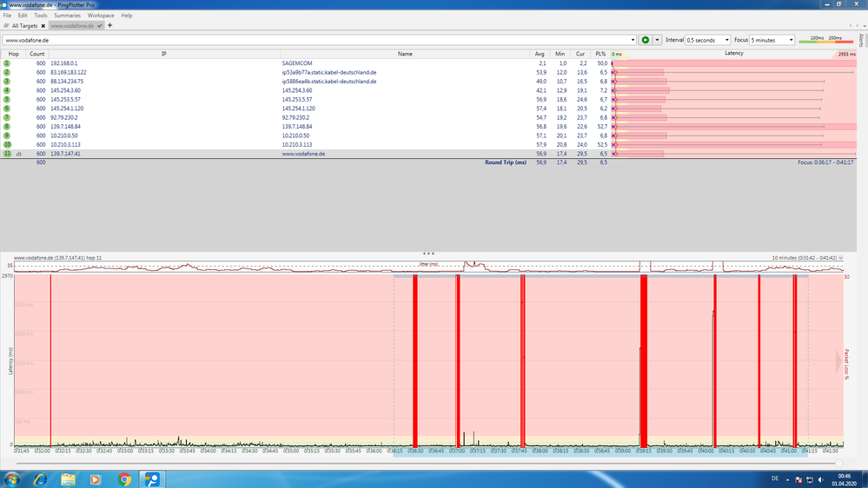Click the PingPlotter taskbar button
This screenshot has width=868, height=488.
click(x=152, y=479)
